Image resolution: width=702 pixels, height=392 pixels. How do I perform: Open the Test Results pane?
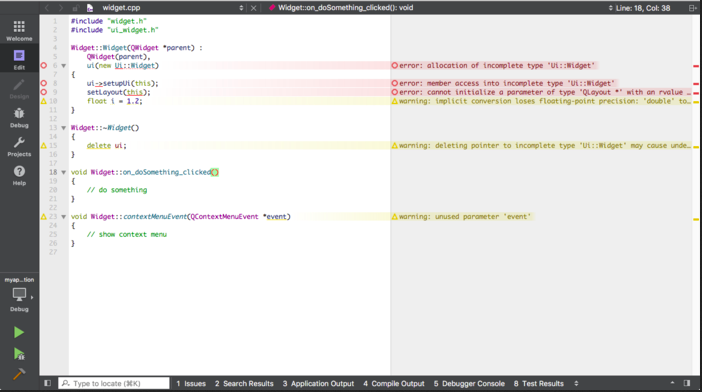(539, 383)
